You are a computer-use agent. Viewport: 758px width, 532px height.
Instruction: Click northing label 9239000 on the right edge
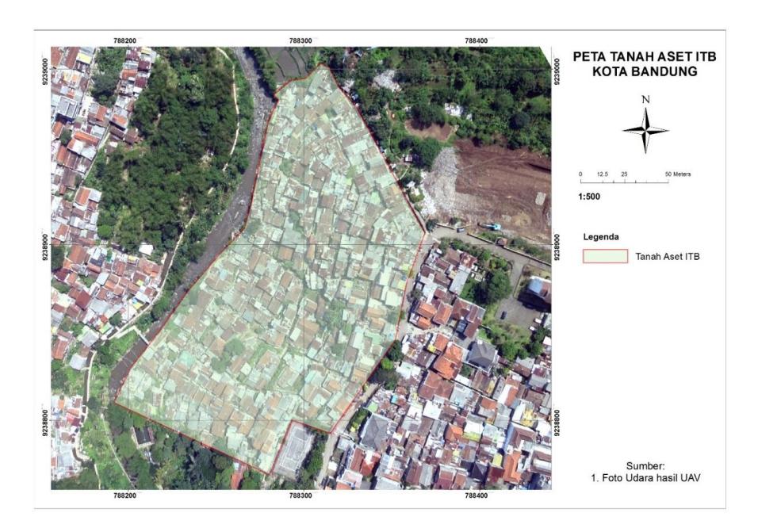click(x=557, y=71)
